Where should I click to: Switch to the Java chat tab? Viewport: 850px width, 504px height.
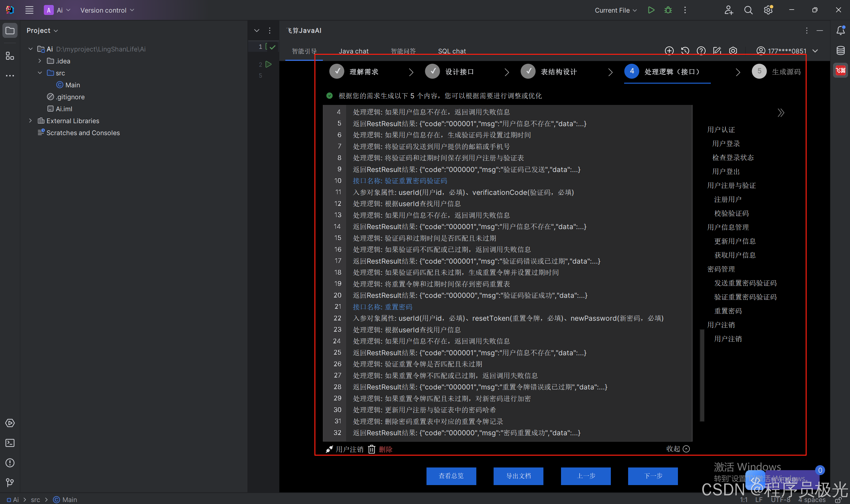click(353, 51)
